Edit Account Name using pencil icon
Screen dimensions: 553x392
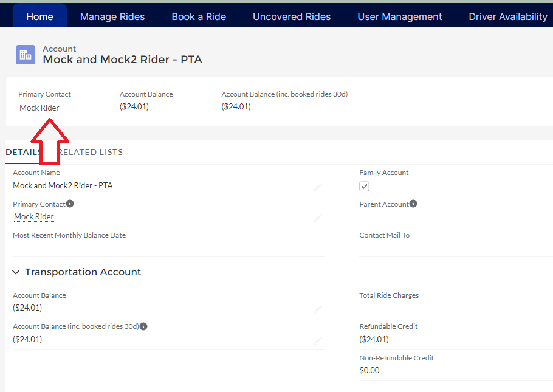(318, 187)
